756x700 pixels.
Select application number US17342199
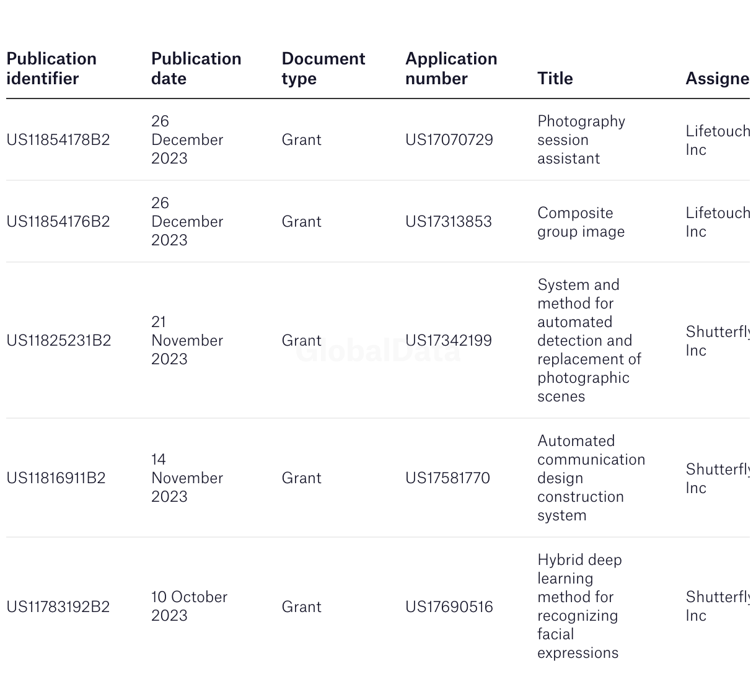click(x=449, y=341)
